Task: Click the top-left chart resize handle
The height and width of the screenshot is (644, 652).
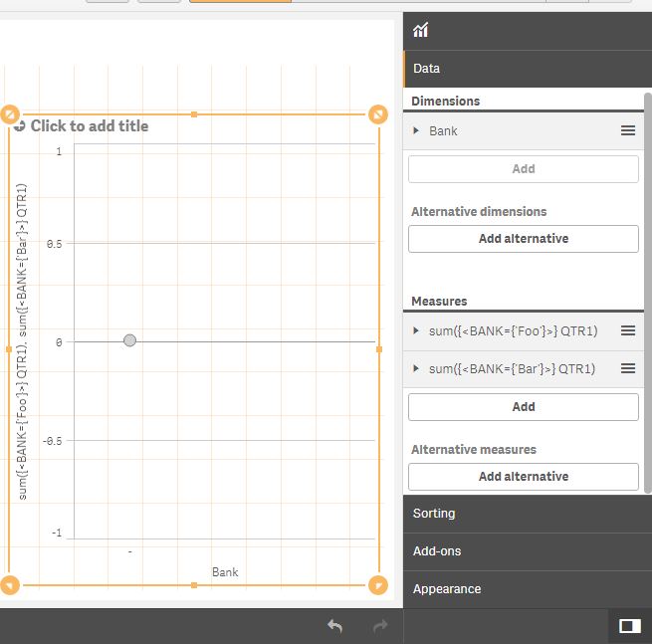Action: pyautogui.click(x=10, y=114)
